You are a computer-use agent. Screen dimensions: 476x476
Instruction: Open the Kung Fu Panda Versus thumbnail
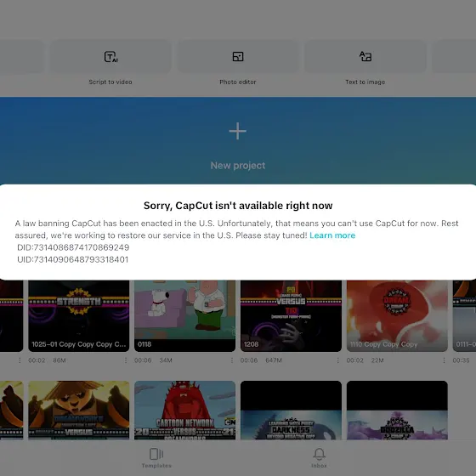[x=78, y=410]
